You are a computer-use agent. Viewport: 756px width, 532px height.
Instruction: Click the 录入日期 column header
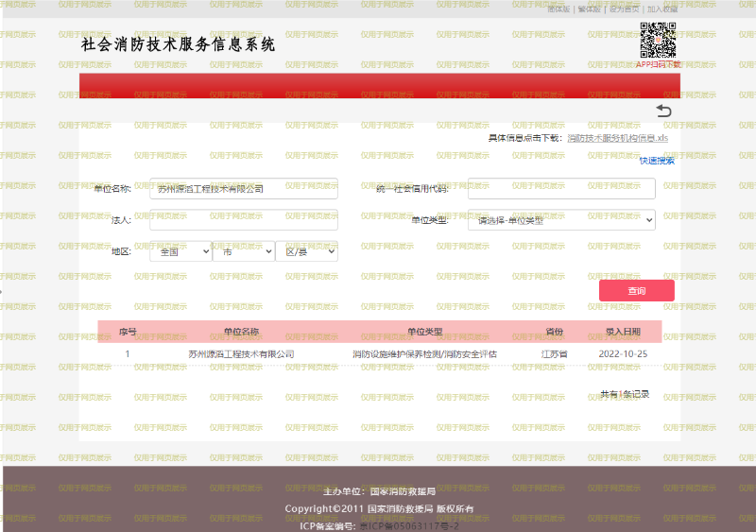coord(623,332)
